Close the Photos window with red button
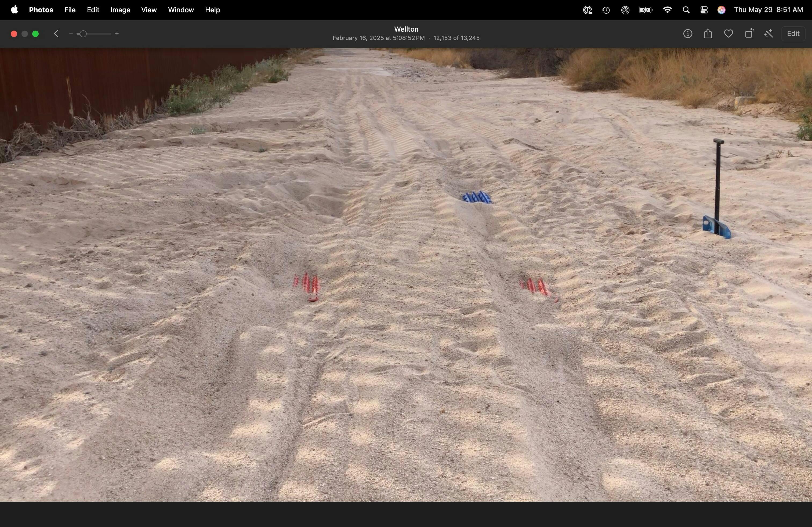The width and height of the screenshot is (812, 527). pyautogui.click(x=14, y=34)
